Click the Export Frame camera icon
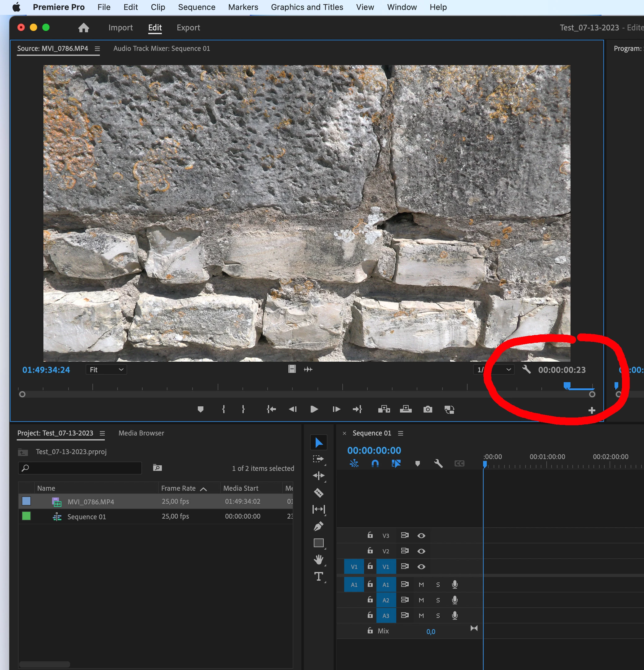Screen dimensions: 644x670 (x=427, y=409)
